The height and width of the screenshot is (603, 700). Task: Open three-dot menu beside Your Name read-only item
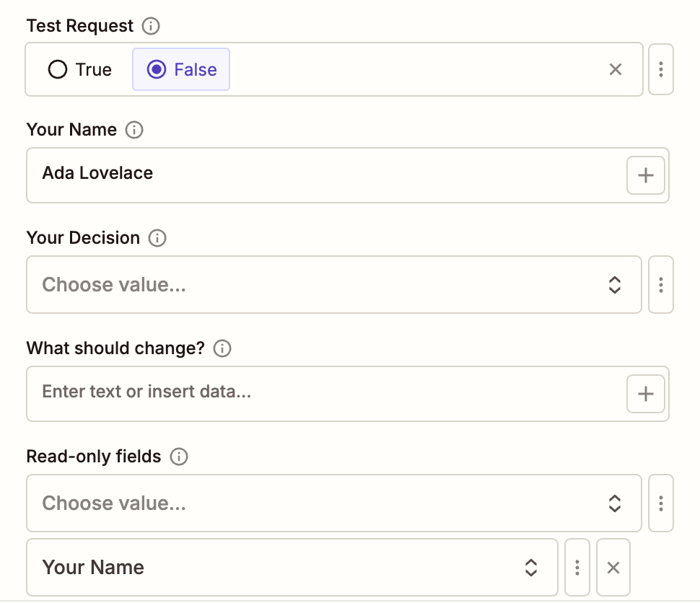[x=577, y=567]
